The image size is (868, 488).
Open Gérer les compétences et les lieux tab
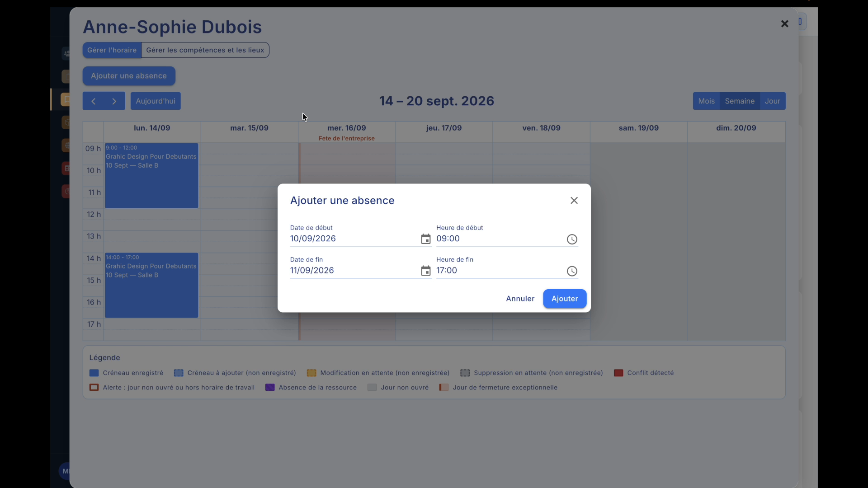(x=205, y=50)
